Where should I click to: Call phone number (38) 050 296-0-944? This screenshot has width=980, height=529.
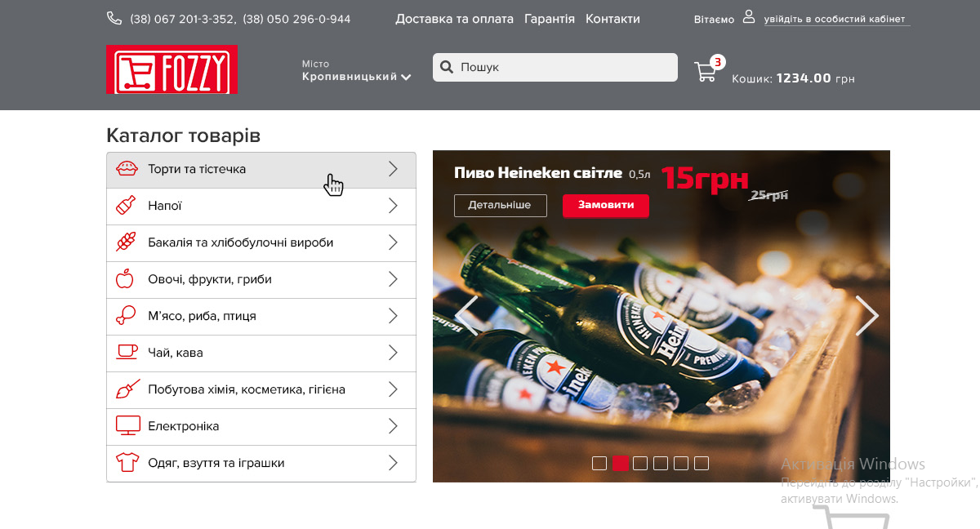[296, 19]
